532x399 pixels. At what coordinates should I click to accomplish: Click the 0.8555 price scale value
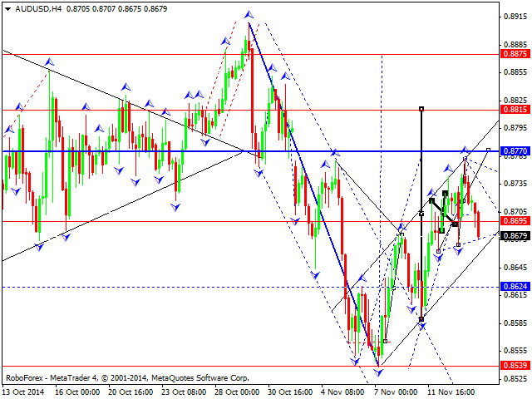point(515,351)
